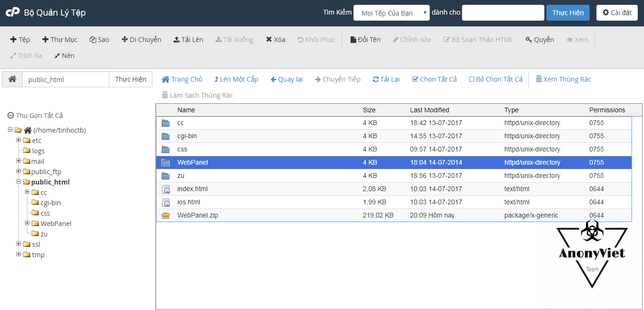This screenshot has width=644, height=310.
Task: Open the upload dialog with Tải Lên
Action: pos(188,40)
